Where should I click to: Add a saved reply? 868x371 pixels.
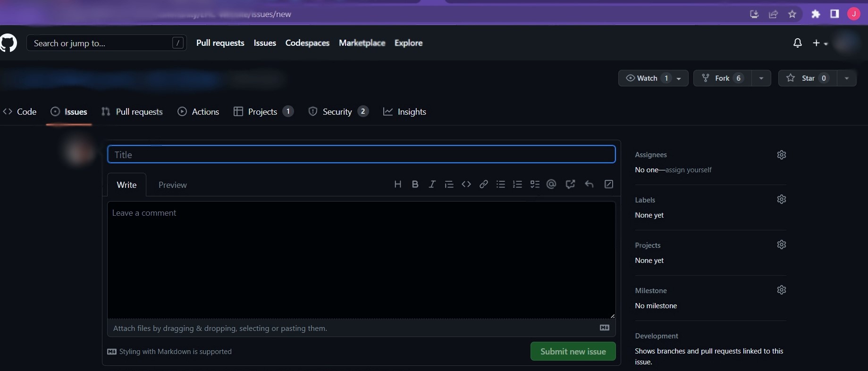pos(589,184)
